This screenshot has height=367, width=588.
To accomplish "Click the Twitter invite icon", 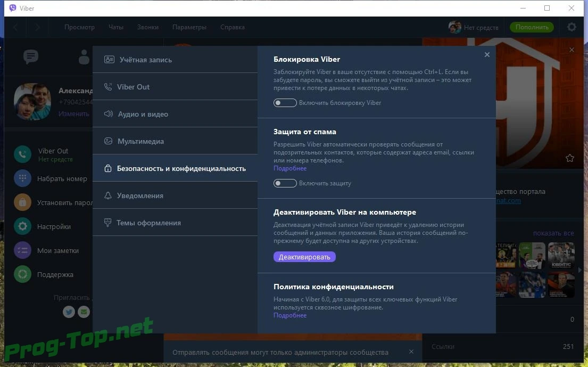I will pyautogui.click(x=69, y=312).
